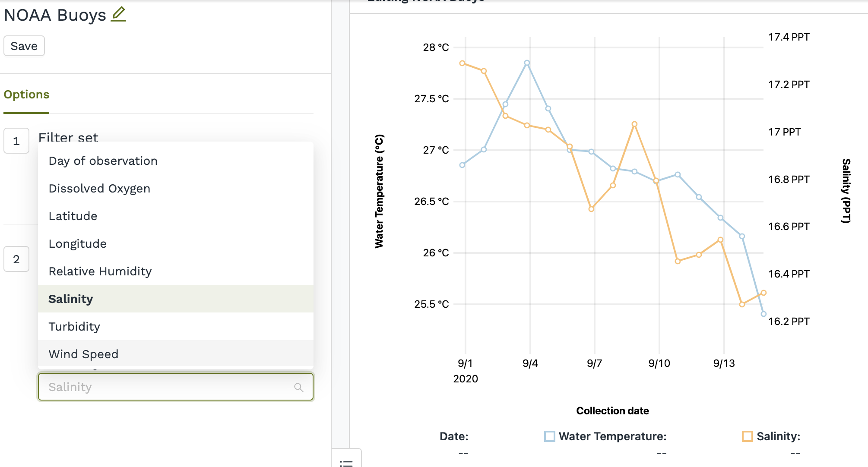
Task: Pick Latitude in the dropdown list
Action: 73,216
